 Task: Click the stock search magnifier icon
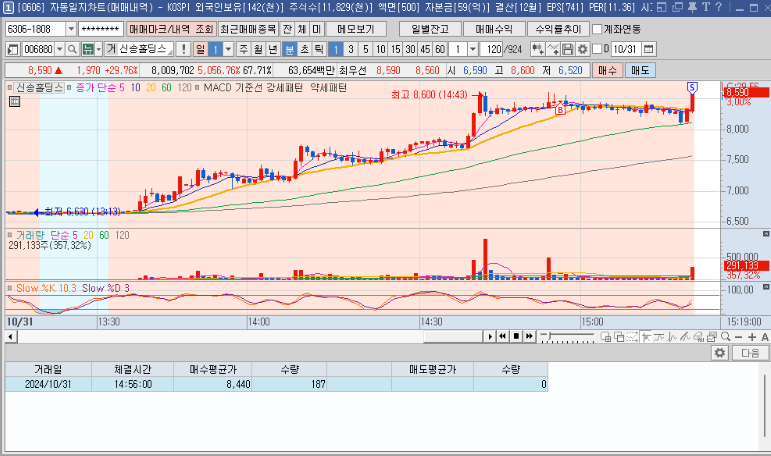[72, 49]
